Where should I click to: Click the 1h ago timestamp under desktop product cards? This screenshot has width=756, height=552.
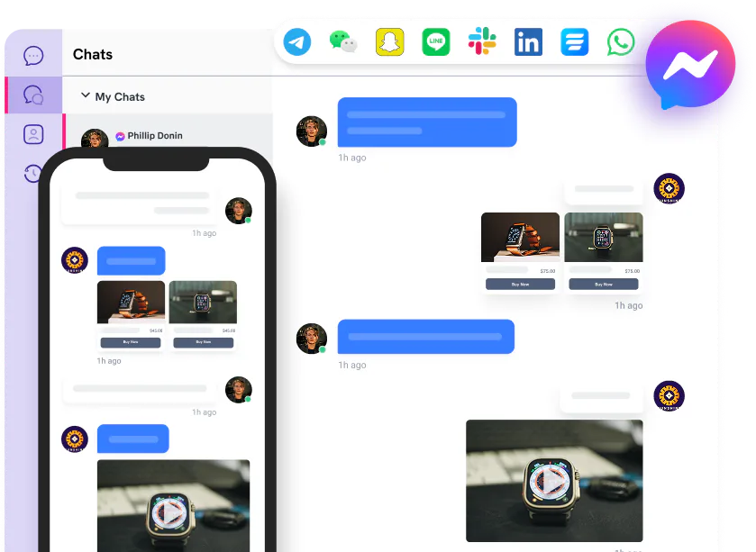pos(629,305)
